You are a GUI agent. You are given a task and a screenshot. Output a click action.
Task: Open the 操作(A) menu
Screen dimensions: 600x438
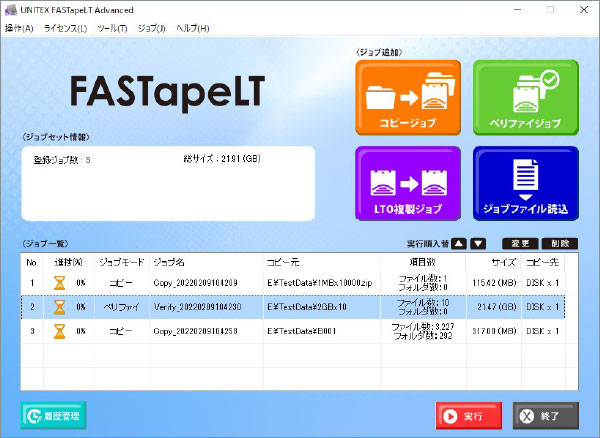point(19,28)
